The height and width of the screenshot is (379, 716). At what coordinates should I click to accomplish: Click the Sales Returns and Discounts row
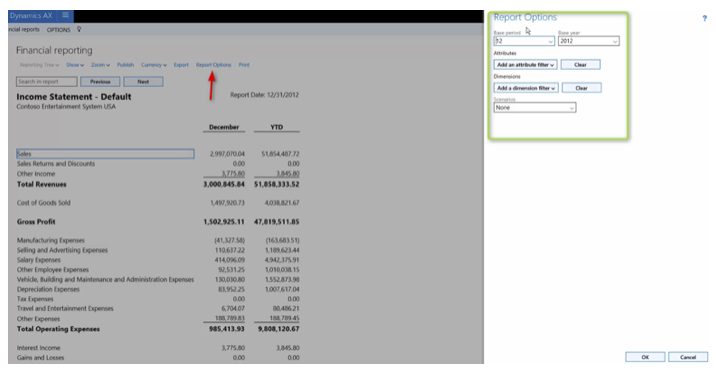point(56,163)
